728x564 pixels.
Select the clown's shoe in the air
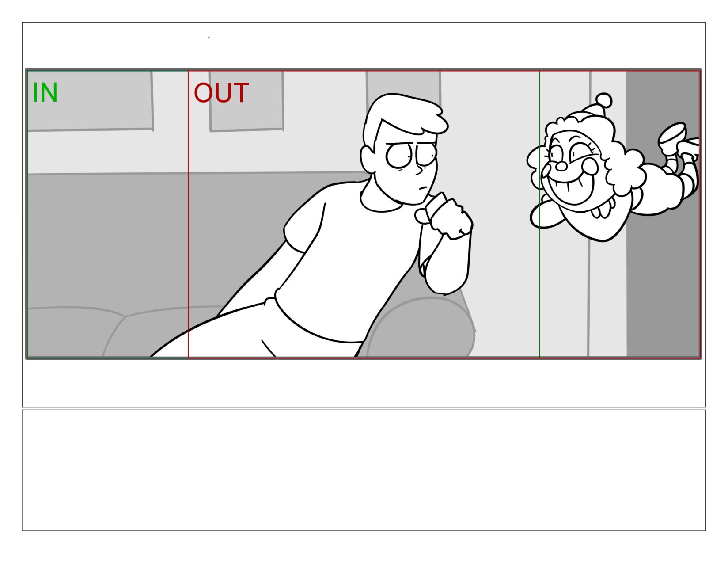coord(672,134)
